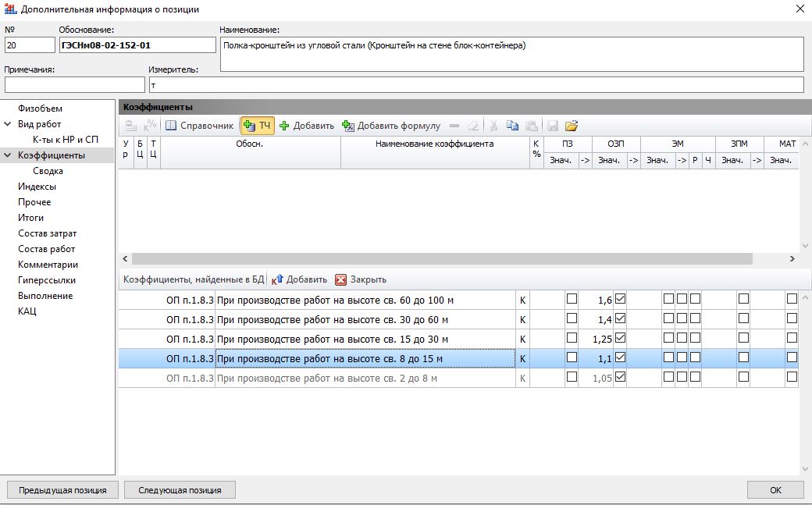Screen dimensions: 812x505
Task: Toggle ПЗ checkbox in св. 60 до 100 м row
Action: 572,299
